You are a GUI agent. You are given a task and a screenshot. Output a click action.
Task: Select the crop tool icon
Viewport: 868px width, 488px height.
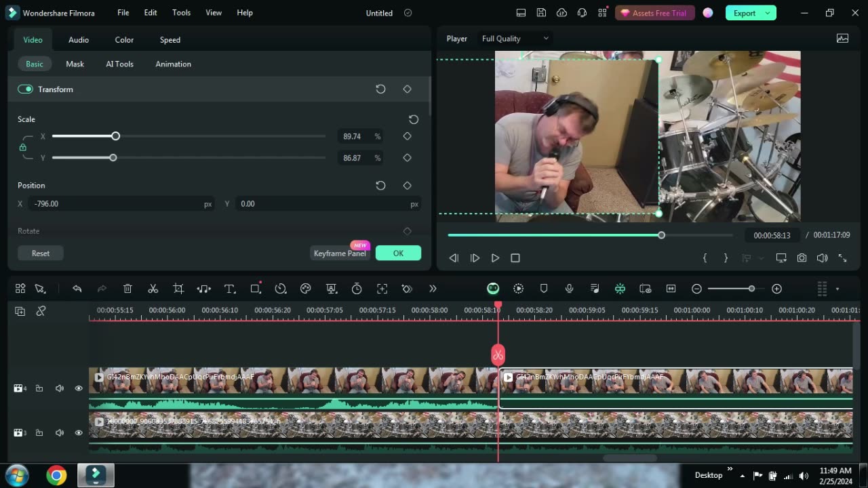click(x=178, y=289)
